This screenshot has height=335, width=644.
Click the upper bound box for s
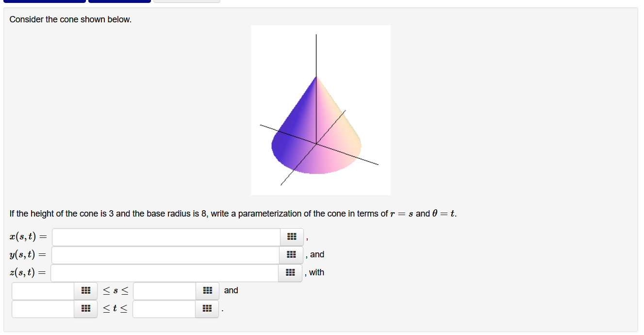point(164,290)
